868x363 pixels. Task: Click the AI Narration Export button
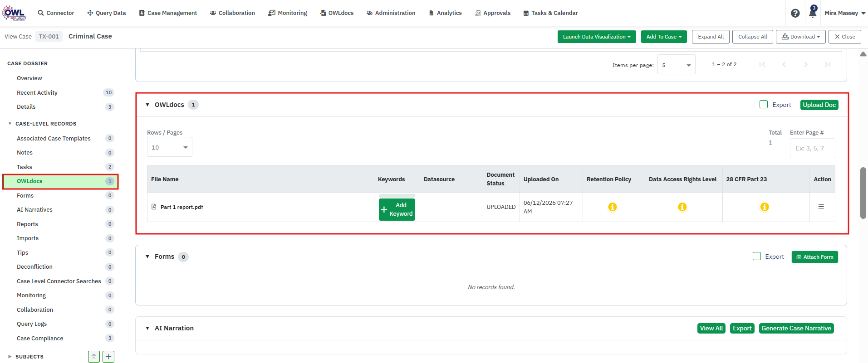pos(742,328)
